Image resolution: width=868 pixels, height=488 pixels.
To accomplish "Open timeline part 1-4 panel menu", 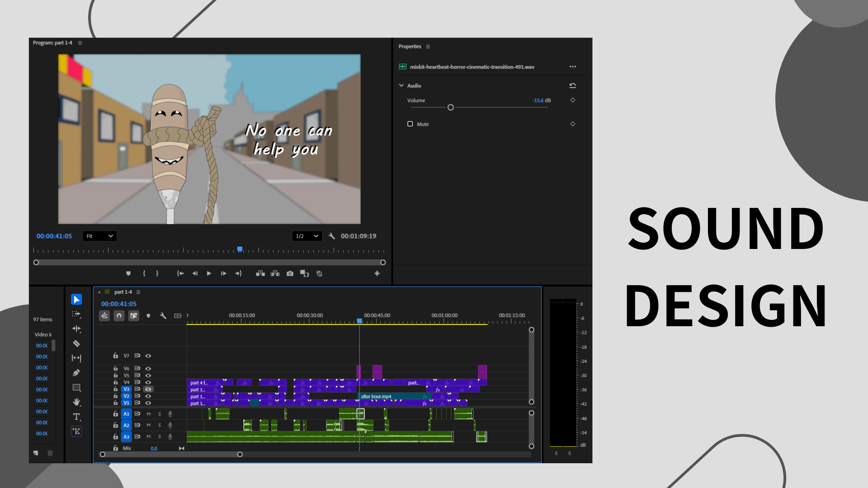I will [x=138, y=292].
